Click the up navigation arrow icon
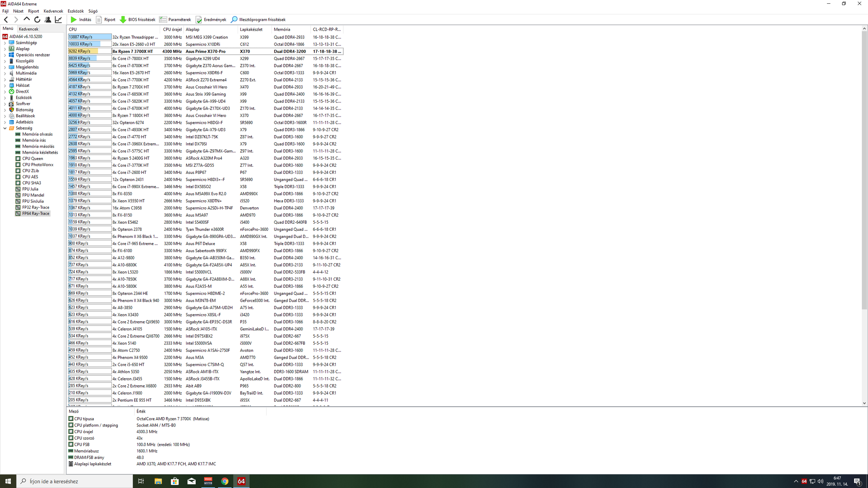Screen dimensions: 868x488 (x=27, y=19)
